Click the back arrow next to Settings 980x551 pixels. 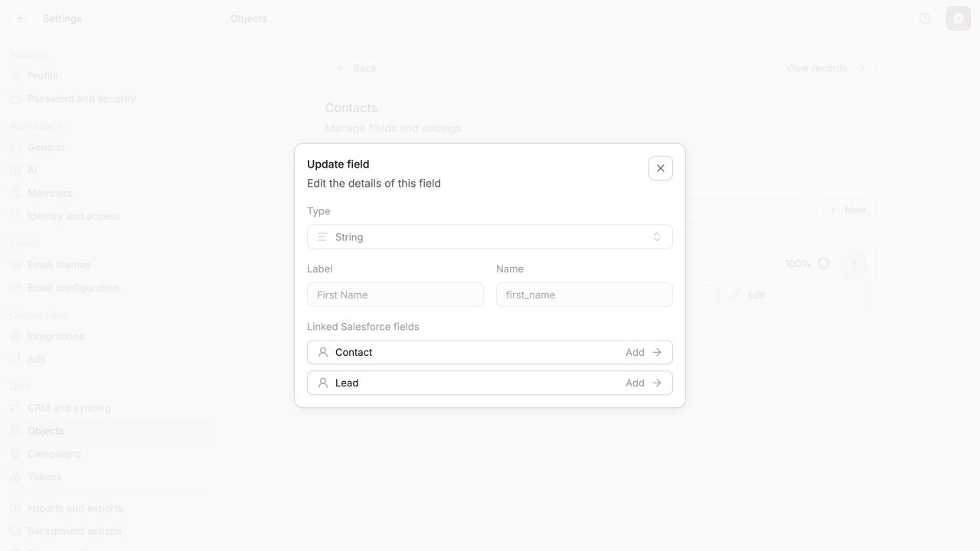(x=21, y=18)
